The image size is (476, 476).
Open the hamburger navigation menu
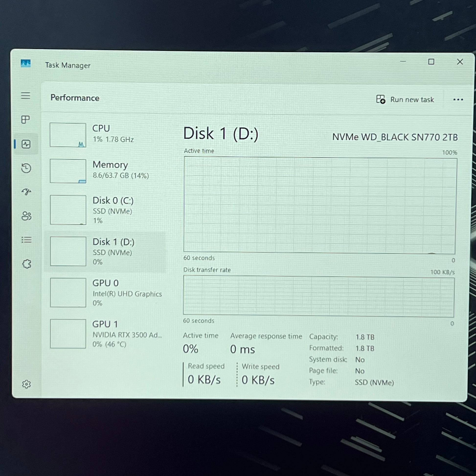[x=26, y=96]
